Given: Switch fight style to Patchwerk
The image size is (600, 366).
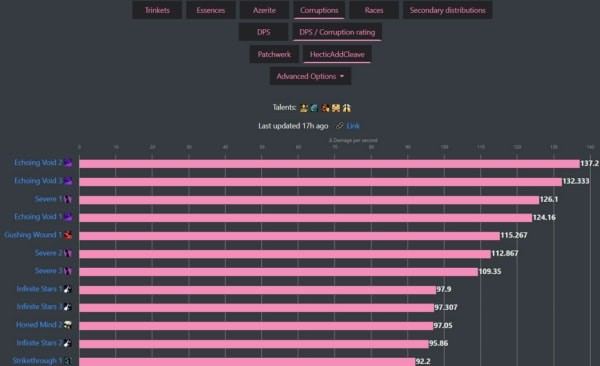Looking at the screenshot, I should click(274, 54).
